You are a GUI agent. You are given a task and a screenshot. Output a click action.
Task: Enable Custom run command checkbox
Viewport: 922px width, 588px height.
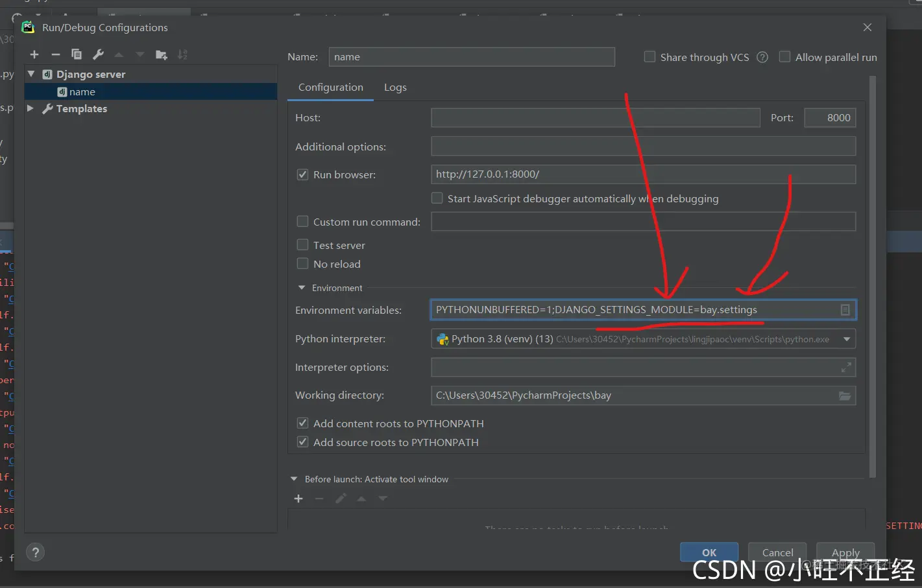point(302,222)
